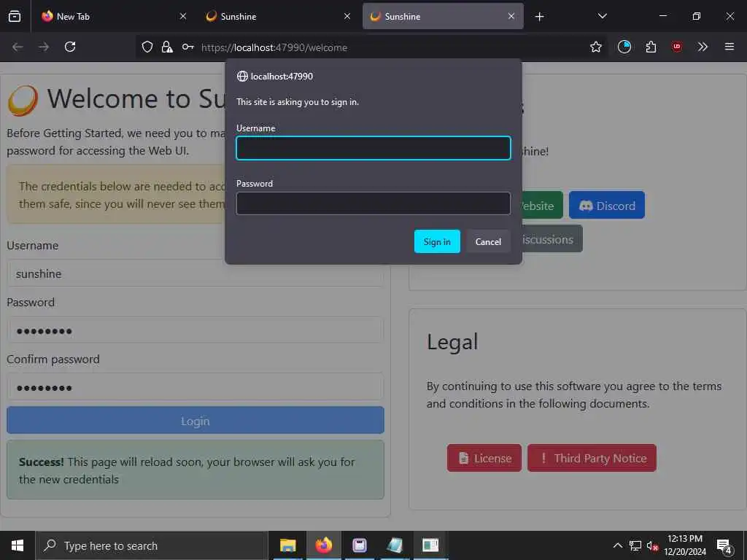747x560 pixels.
Task: Cancel the sign-in dialog
Action: pyautogui.click(x=488, y=241)
